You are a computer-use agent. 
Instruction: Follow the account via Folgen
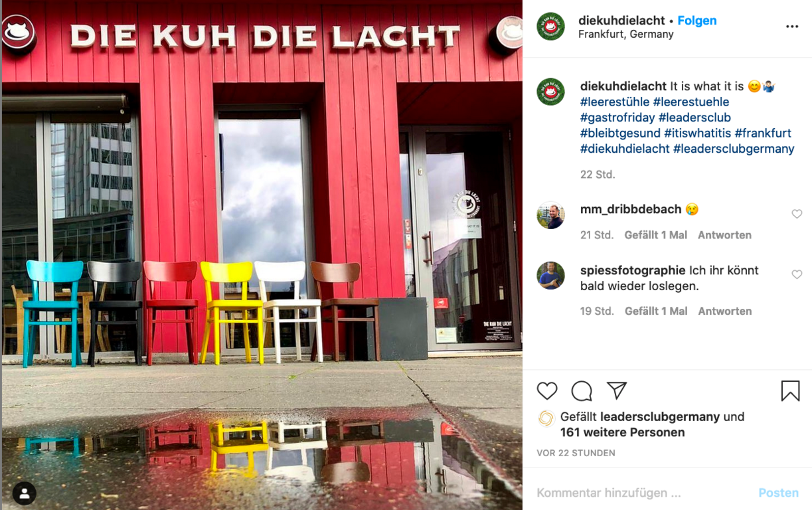[x=697, y=21]
